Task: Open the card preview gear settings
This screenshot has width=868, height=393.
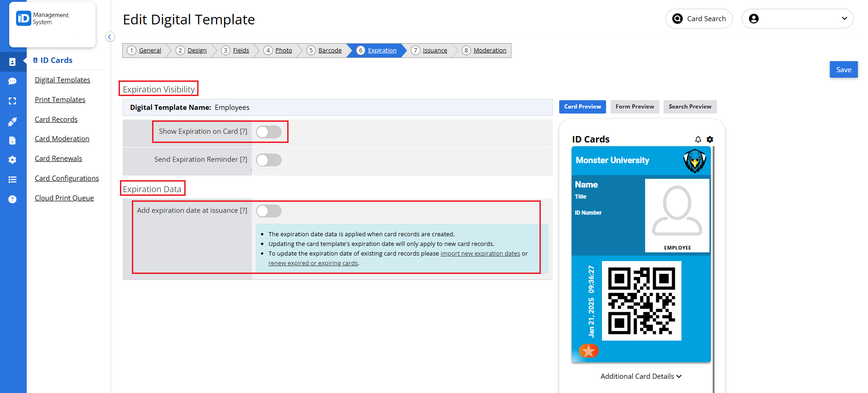Action: coord(710,139)
